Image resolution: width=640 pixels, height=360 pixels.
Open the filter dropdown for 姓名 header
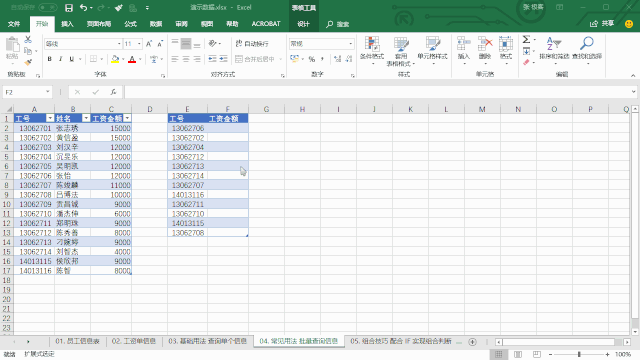86,118
